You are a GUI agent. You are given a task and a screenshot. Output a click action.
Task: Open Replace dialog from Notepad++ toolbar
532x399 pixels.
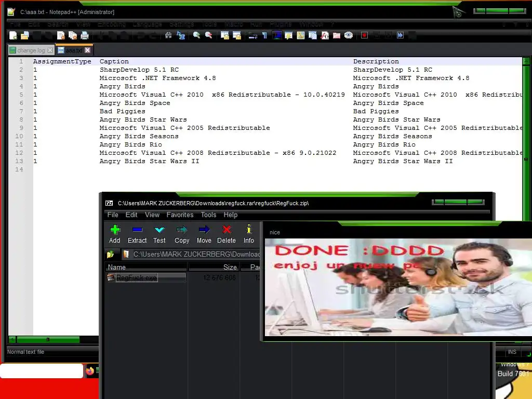[181, 35]
